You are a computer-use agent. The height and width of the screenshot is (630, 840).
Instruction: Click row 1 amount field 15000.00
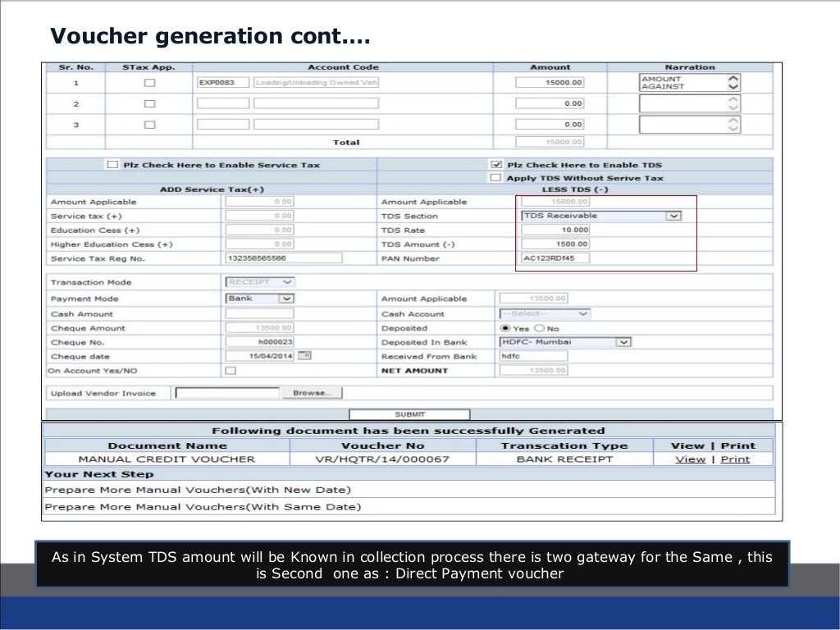tap(550, 83)
